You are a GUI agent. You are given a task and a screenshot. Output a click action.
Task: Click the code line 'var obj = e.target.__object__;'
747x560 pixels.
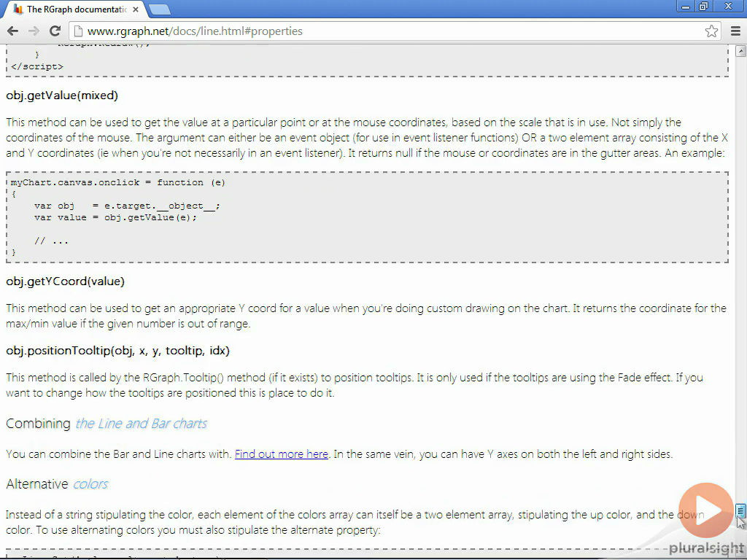point(127,206)
